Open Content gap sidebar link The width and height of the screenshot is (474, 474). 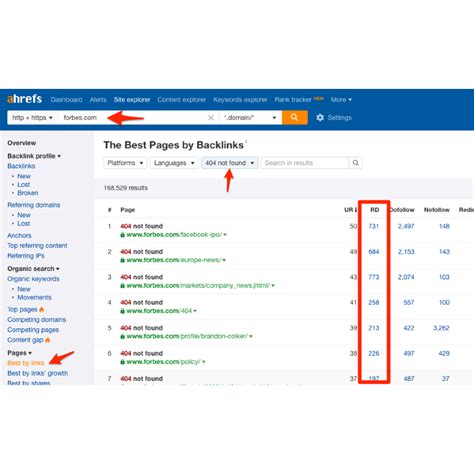pos(25,340)
